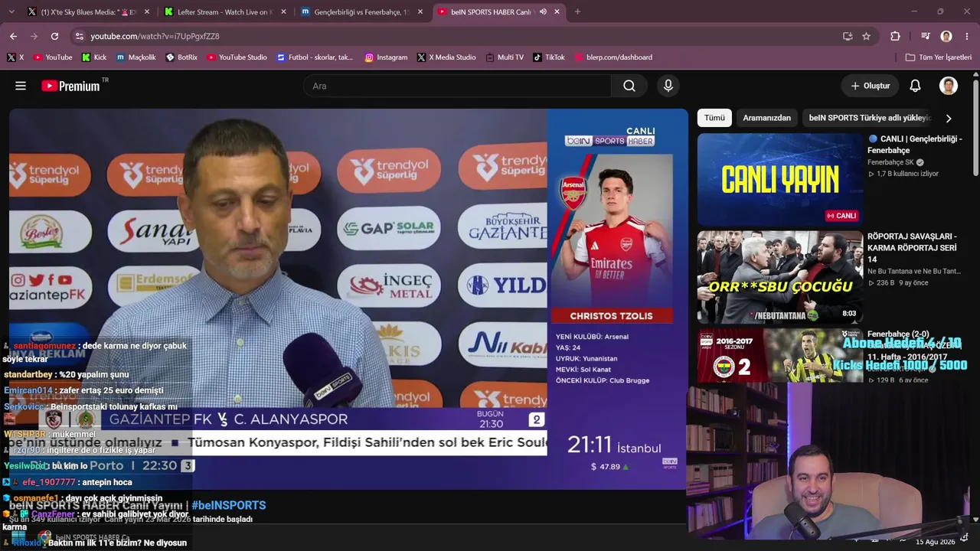Viewport: 980px width, 551px height.
Task: Select the beIN SPORTS Türkiye filter chip
Action: 870,118
